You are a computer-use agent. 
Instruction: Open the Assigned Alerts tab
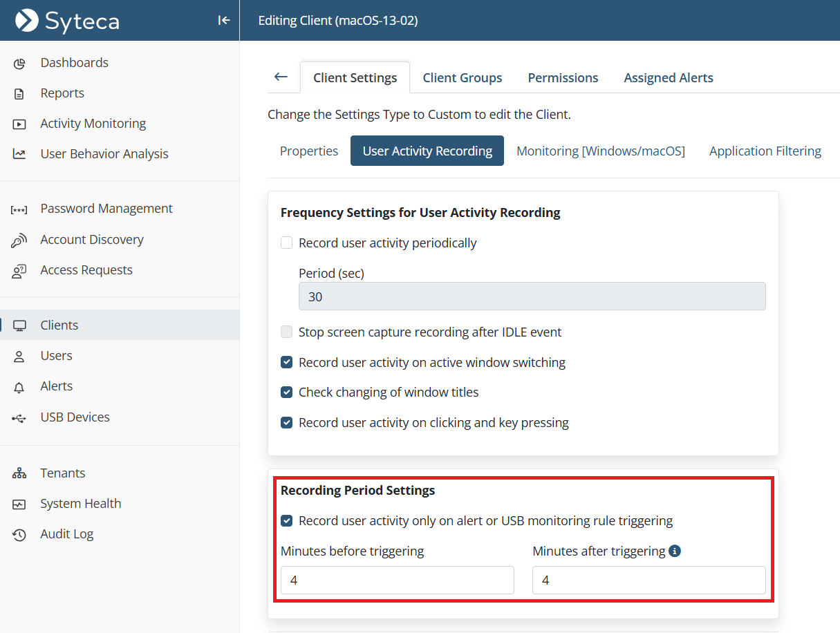click(x=668, y=77)
